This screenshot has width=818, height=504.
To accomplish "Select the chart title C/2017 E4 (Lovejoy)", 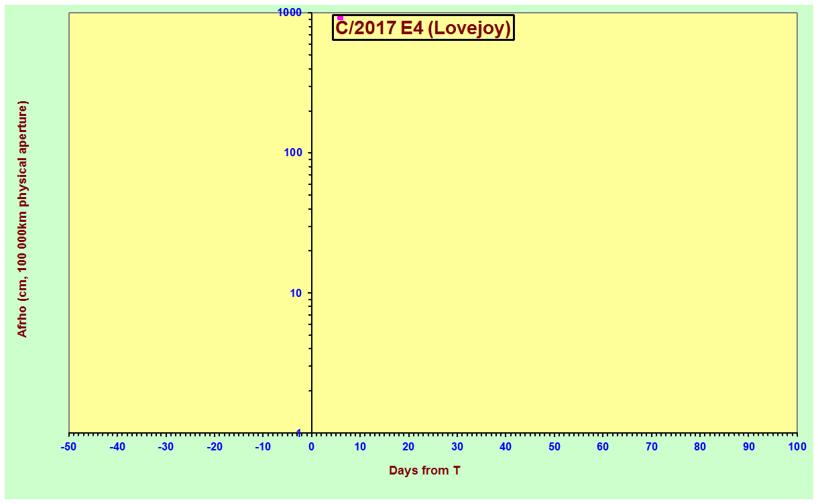I will pyautogui.click(x=423, y=27).
